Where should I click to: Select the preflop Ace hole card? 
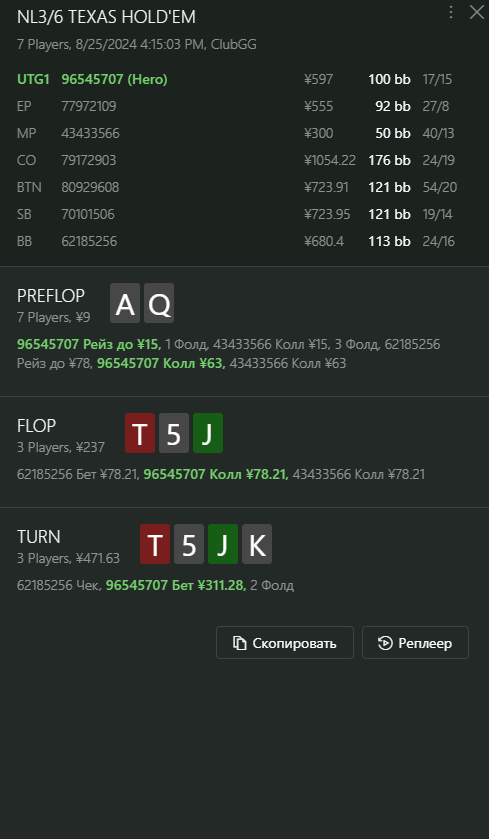[x=125, y=303]
